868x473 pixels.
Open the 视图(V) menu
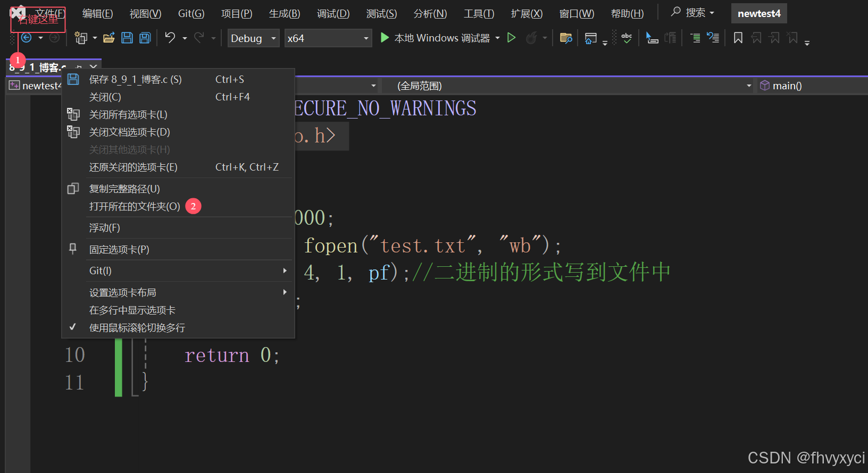coord(145,13)
